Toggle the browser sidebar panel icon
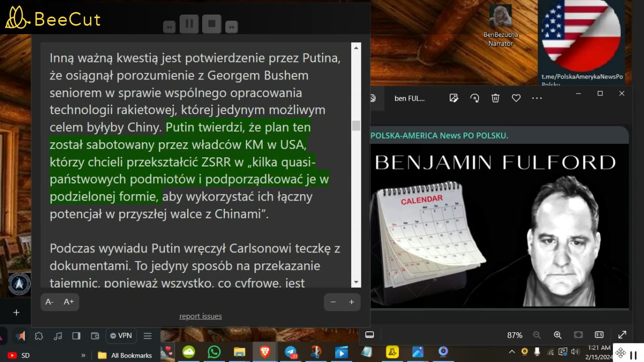The width and height of the screenshot is (644, 362). (x=76, y=336)
